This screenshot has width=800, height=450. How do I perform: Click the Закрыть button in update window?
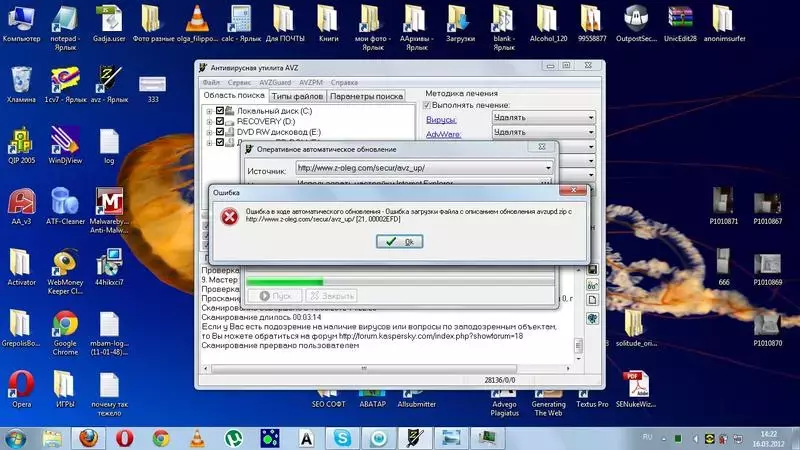[331, 295]
